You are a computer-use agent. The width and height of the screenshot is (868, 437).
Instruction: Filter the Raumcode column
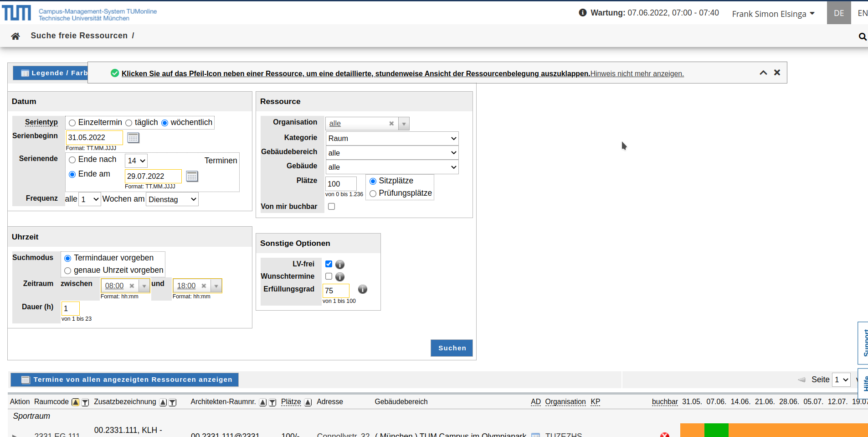85,402
